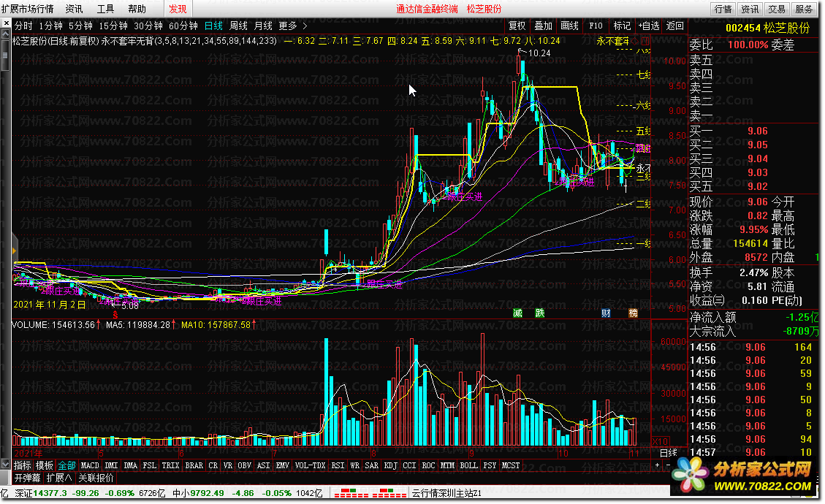The height and width of the screenshot is (504, 825).
Task: Add stock via +自选 button
Action: coord(649,26)
